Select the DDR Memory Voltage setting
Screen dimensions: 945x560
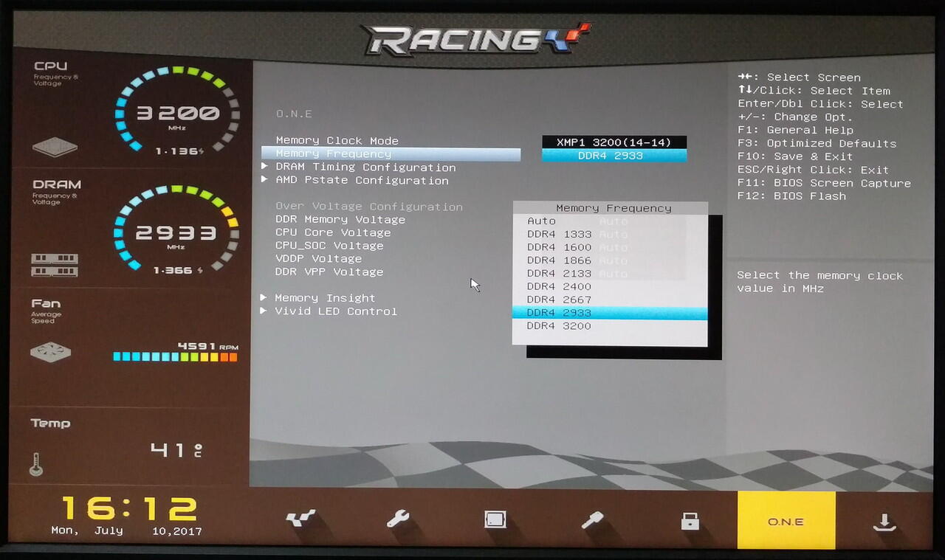click(x=340, y=220)
